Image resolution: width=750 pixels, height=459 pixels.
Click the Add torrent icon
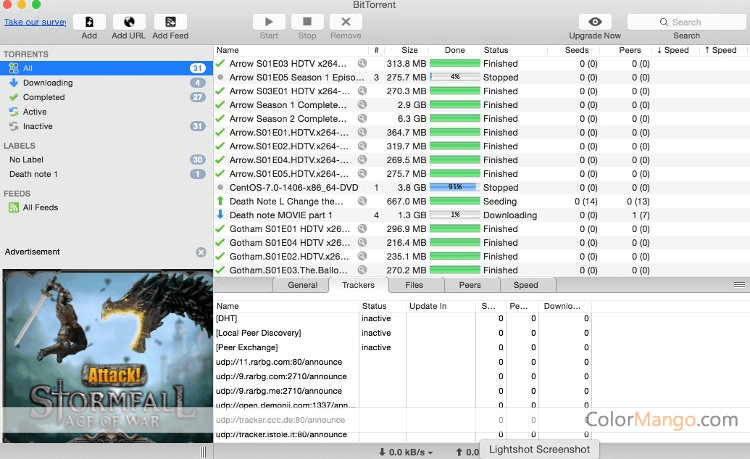pyautogui.click(x=89, y=22)
